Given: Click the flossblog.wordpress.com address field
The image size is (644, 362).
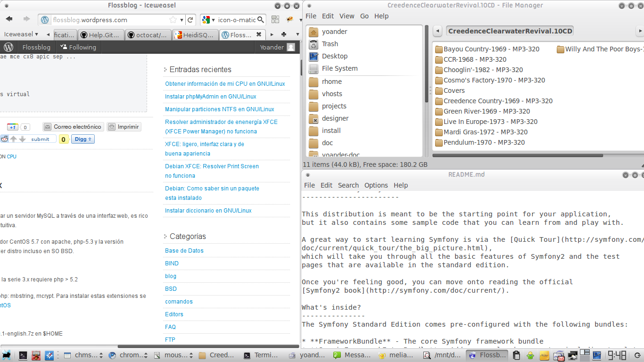Looking at the screenshot, I should tap(110, 20).
